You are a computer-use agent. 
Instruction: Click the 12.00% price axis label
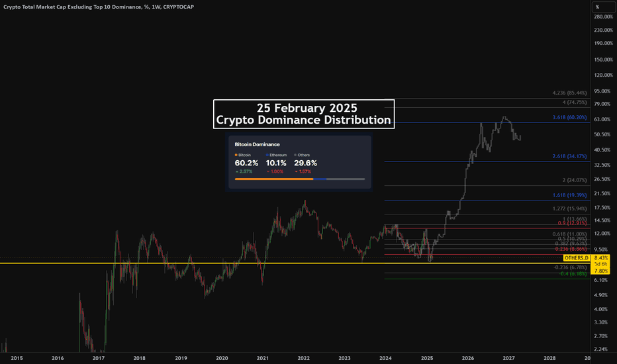pyautogui.click(x=602, y=234)
